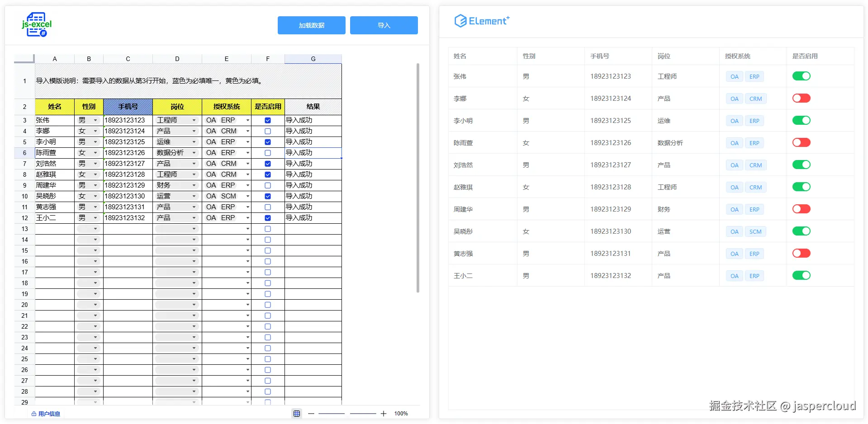Disable the switch for 李小明
Viewport: 868px width, 424px height.
[x=801, y=120]
